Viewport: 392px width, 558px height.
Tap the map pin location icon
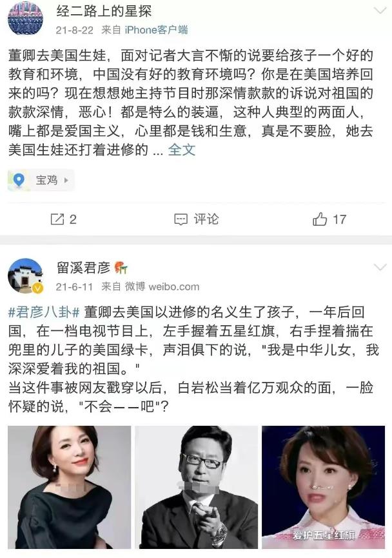pyautogui.click(x=19, y=180)
